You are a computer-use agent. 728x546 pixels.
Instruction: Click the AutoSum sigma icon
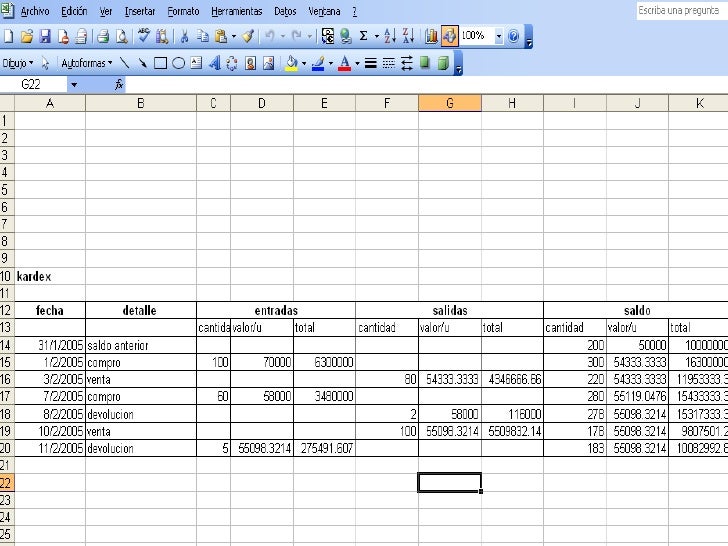pyautogui.click(x=364, y=36)
